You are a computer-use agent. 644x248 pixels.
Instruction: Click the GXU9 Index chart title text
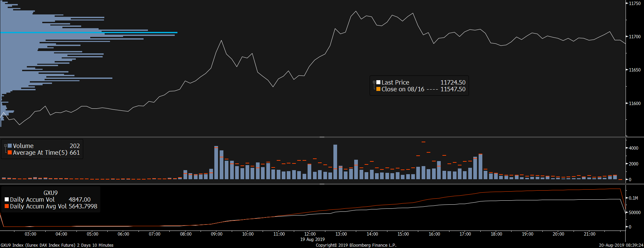57,245
